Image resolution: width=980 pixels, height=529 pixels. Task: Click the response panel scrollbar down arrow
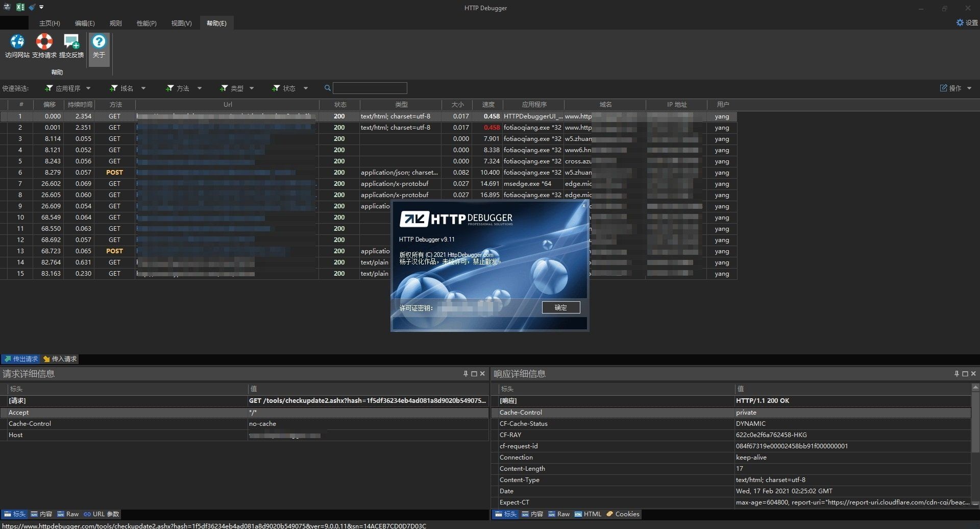975,504
